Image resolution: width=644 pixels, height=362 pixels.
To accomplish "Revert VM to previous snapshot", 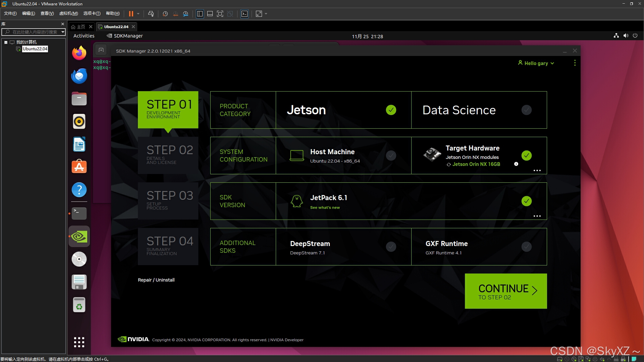I will (175, 14).
